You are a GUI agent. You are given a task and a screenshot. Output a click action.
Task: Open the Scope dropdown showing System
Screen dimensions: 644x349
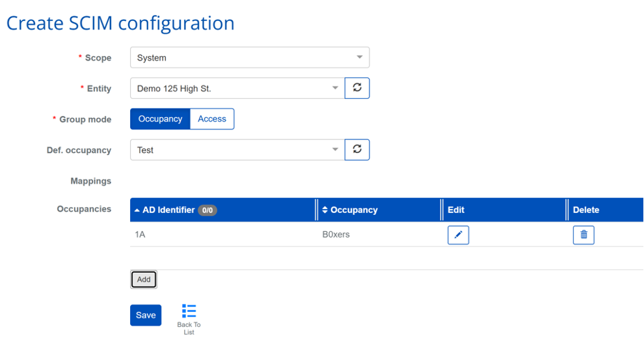pos(250,57)
